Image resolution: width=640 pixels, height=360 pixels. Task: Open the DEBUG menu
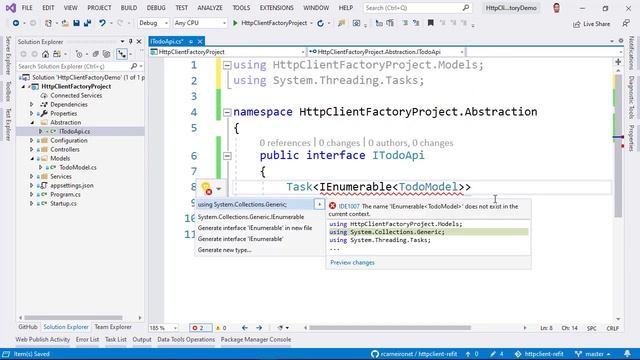pos(156,8)
